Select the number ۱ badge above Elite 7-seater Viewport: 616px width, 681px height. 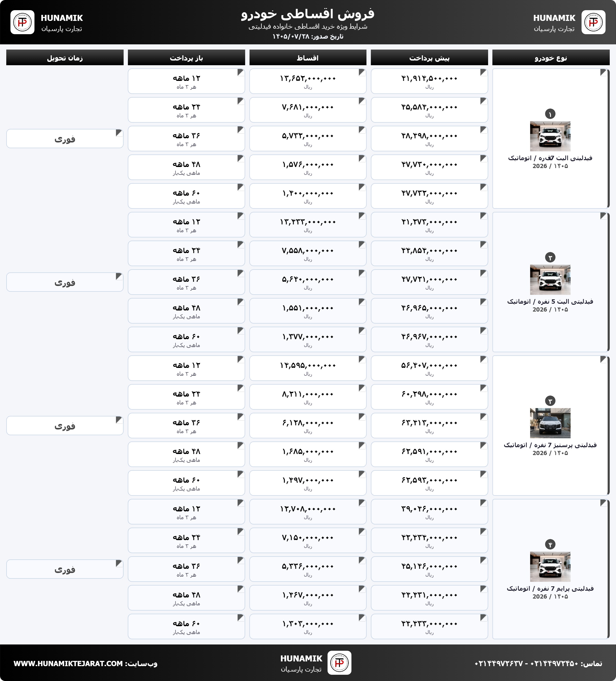550,114
